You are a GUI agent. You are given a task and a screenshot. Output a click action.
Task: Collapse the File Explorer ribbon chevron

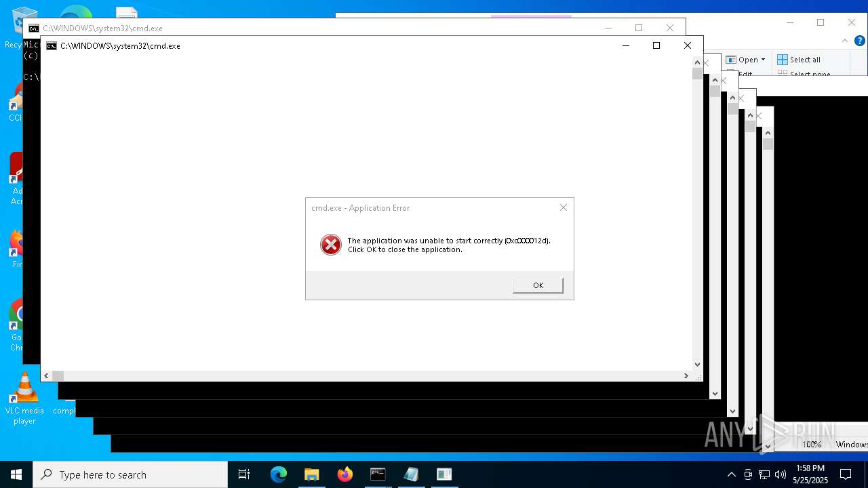click(845, 41)
